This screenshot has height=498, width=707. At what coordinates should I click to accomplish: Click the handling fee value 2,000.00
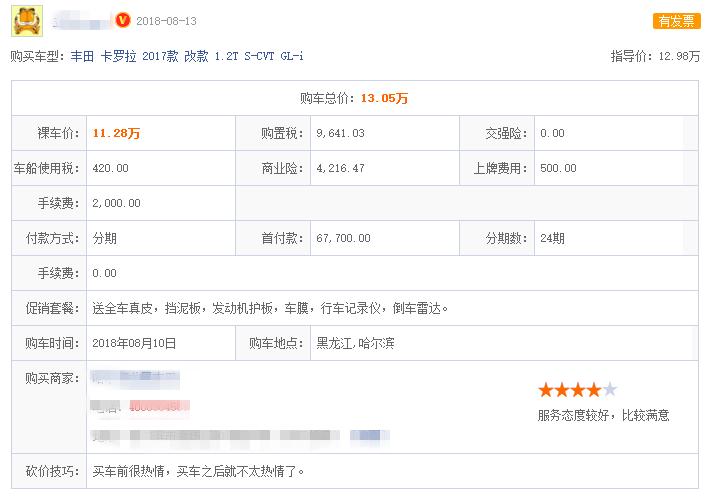(116, 203)
